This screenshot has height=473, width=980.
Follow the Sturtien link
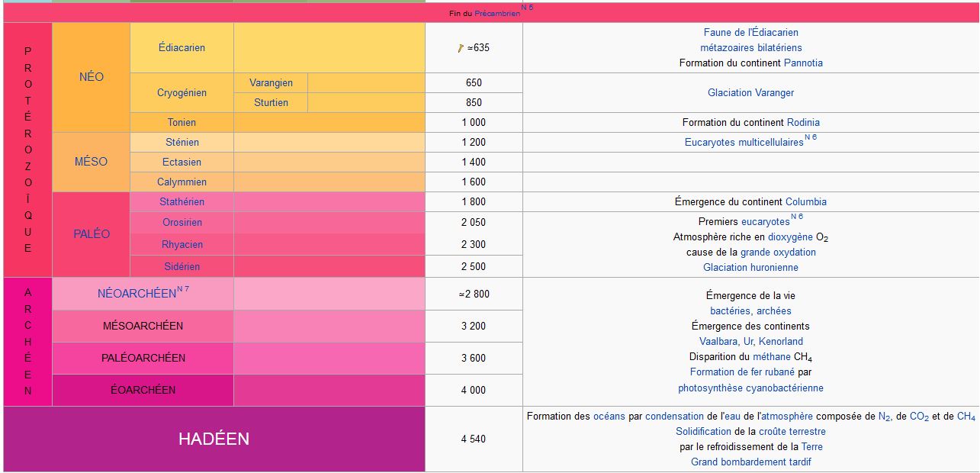pos(270,102)
